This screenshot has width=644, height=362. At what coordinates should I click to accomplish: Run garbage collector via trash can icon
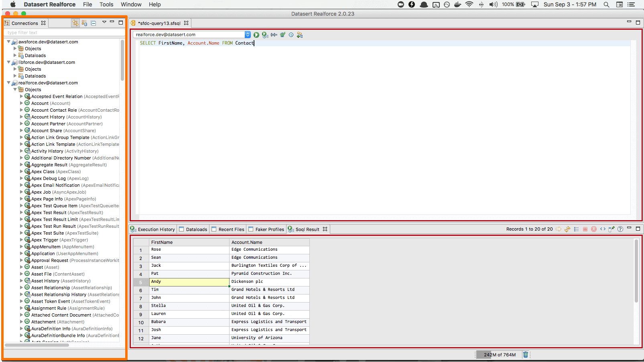click(x=526, y=355)
